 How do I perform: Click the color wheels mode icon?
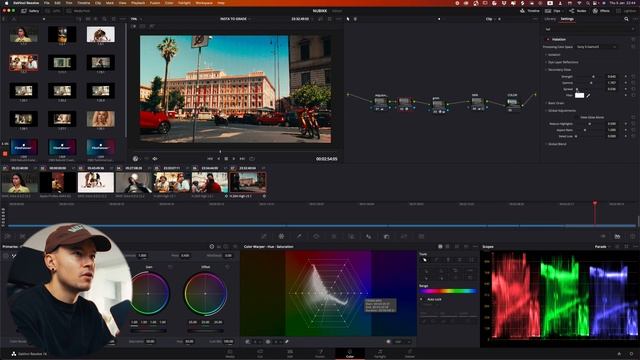(211, 247)
